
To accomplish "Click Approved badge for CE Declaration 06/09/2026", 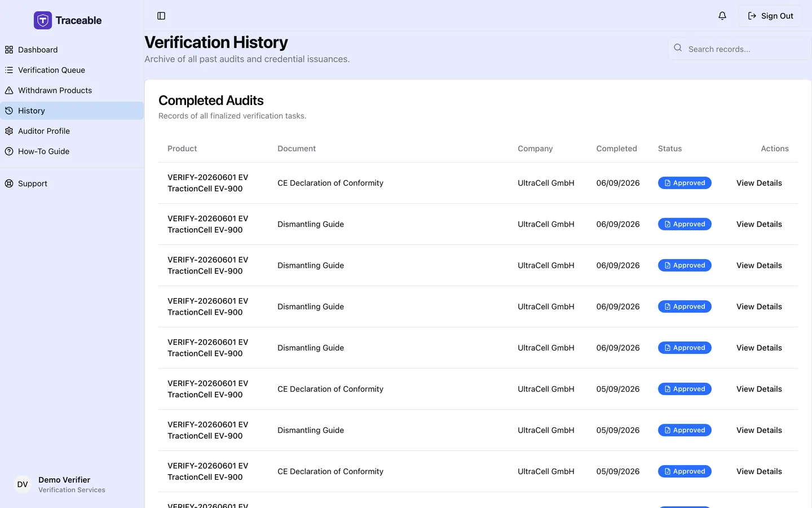I will [x=685, y=183].
